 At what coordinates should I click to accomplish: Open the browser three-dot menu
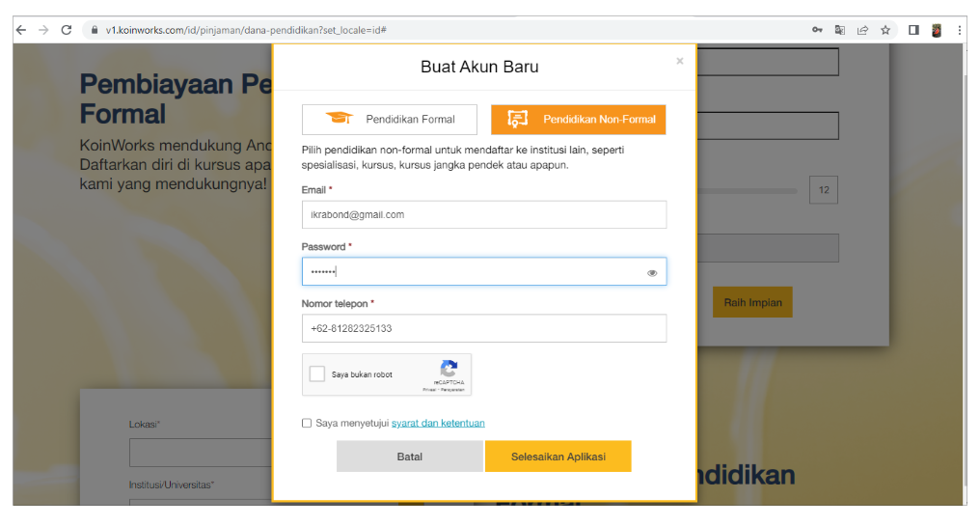pos(960,30)
